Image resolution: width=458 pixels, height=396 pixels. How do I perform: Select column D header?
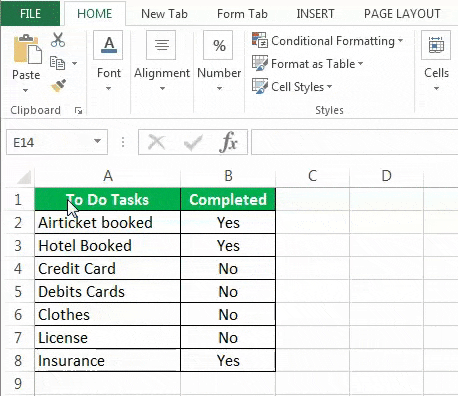pos(386,176)
